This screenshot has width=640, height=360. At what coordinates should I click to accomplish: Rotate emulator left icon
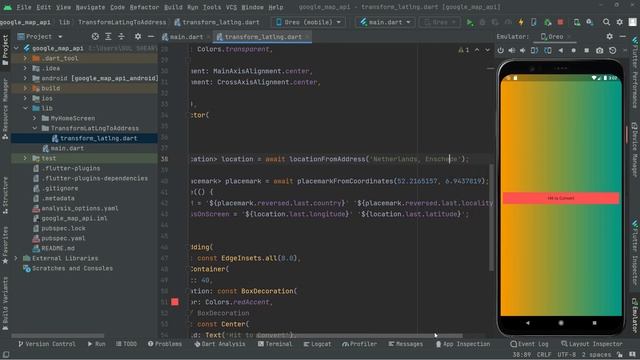point(534,50)
